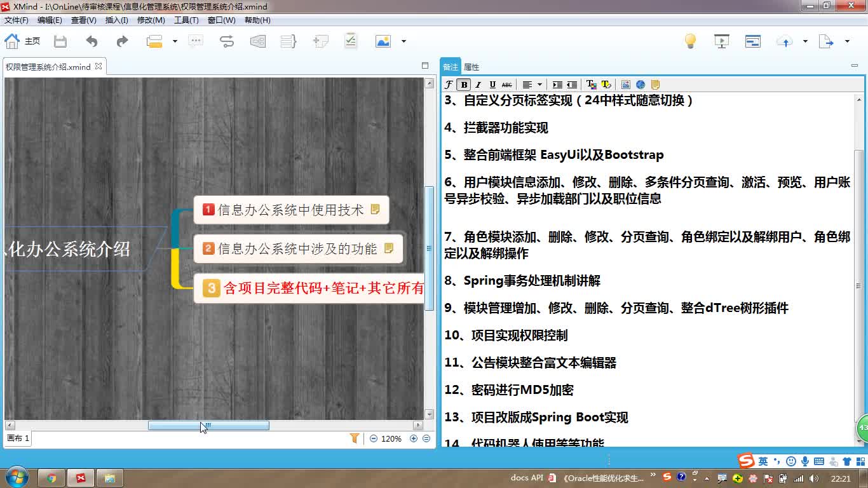
Task: Open the filter funnel icon
Action: [355, 438]
